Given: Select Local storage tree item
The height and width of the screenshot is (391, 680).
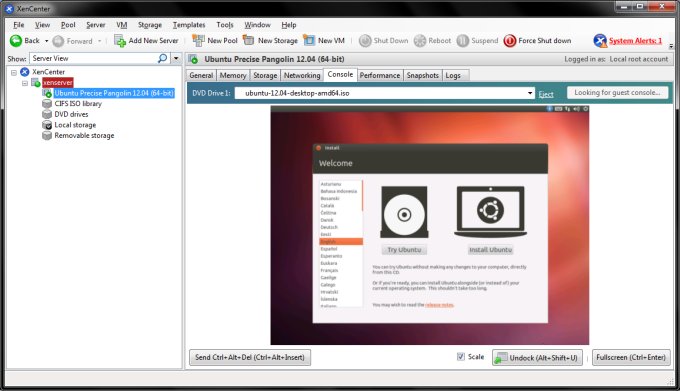Looking at the screenshot, I should [x=75, y=125].
